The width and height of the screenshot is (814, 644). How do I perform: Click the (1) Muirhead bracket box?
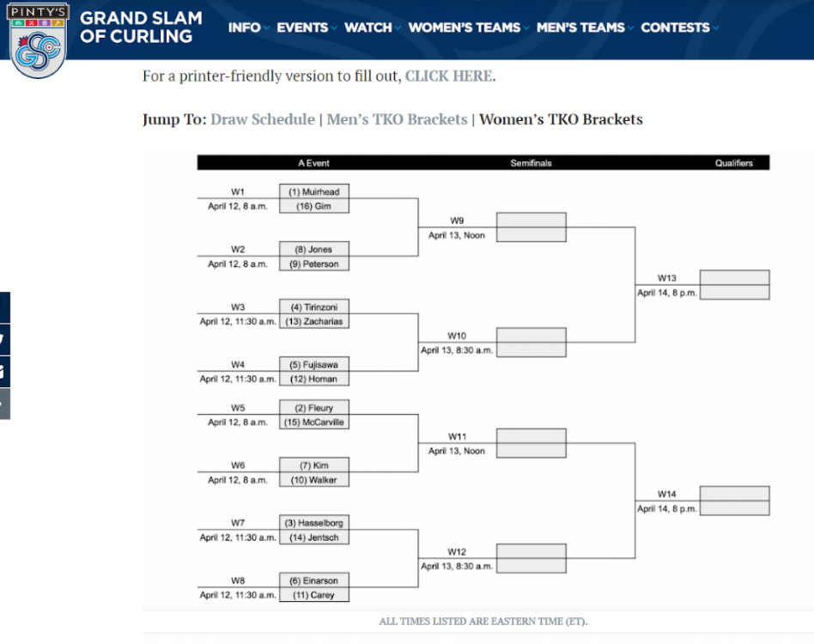(314, 192)
